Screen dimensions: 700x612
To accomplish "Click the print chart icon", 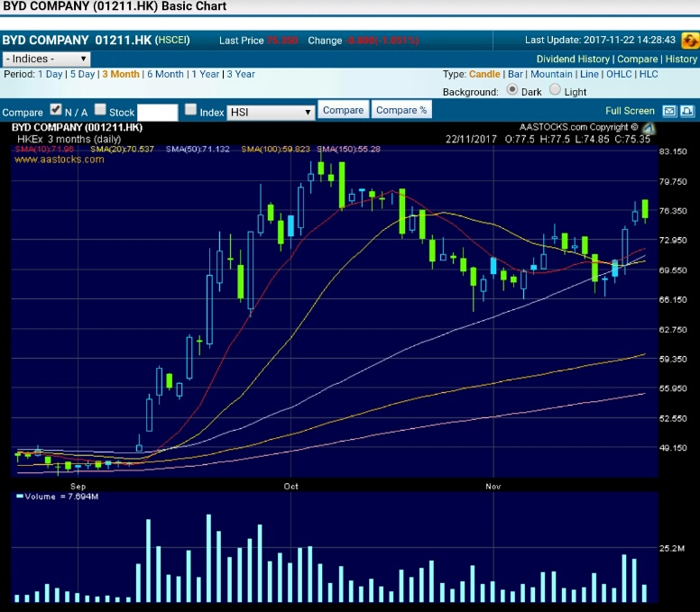I will [x=687, y=111].
